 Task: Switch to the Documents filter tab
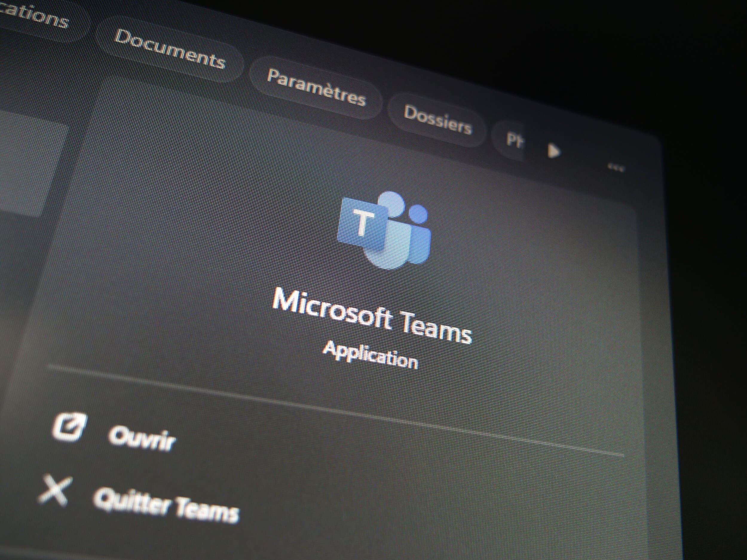(x=169, y=49)
